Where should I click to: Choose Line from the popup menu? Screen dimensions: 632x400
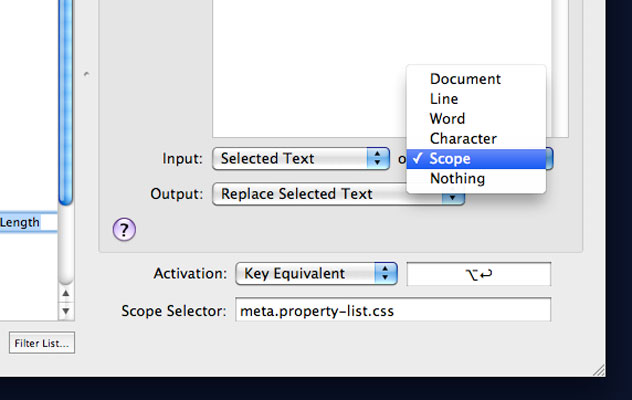444,99
